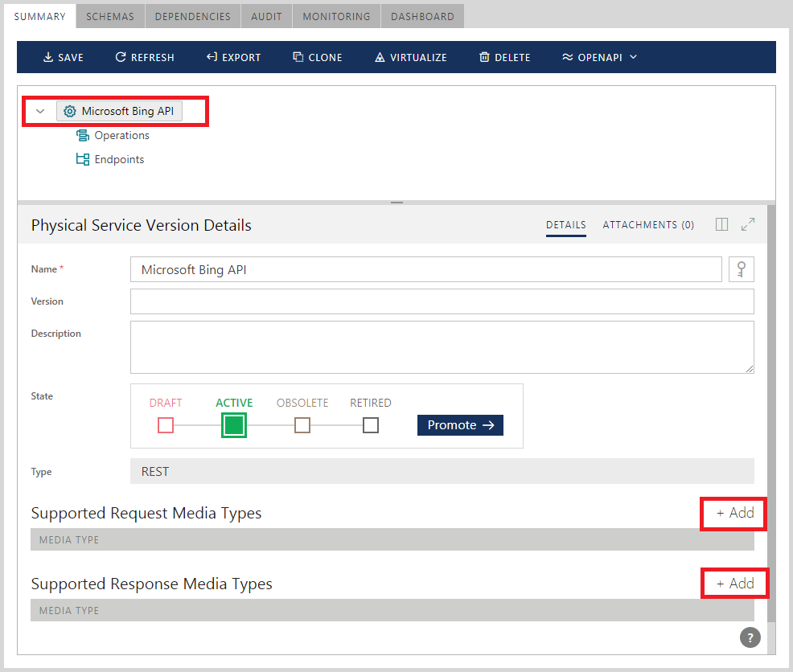
Task: Select Endpoints tree item label
Action: [x=119, y=159]
